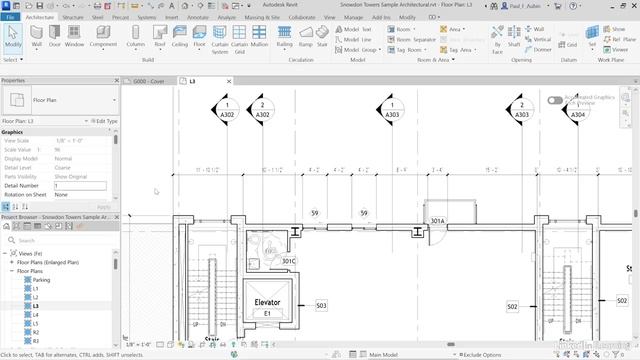Select the Floor tool
Image resolution: width=640 pixels, height=360 pixels.
pyautogui.click(x=199, y=37)
